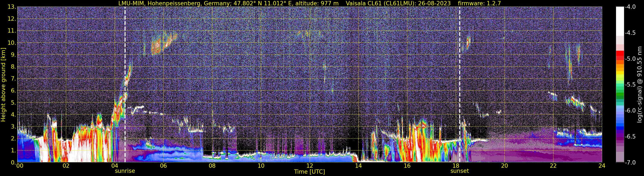
Task: Click the '20' time tick label
Action: [x=505, y=166]
